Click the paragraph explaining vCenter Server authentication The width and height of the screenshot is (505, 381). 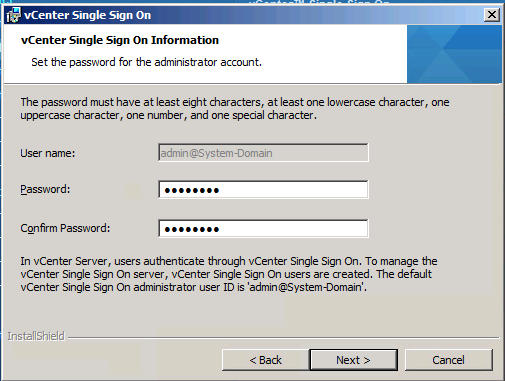pyautogui.click(x=229, y=274)
